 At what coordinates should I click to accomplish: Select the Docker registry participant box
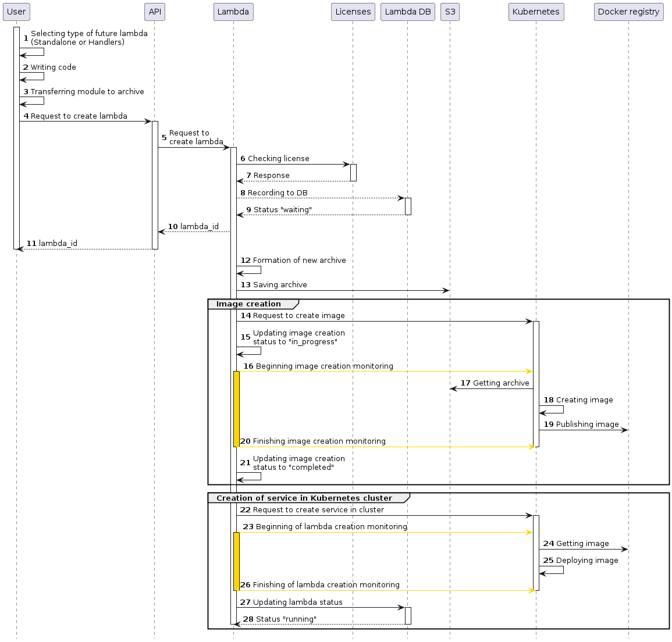coord(628,12)
